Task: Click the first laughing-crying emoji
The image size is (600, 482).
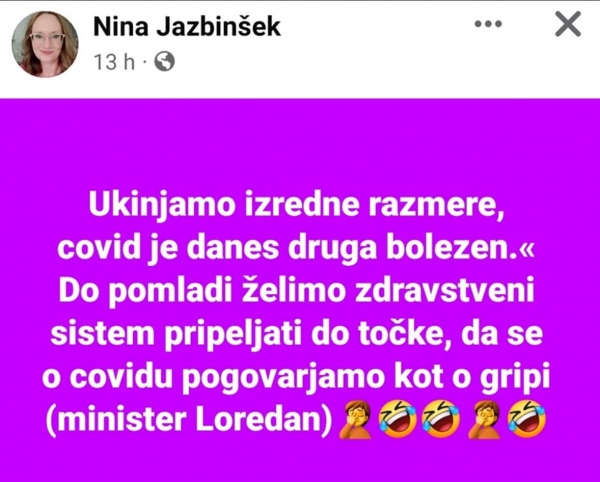Action: click(x=397, y=419)
